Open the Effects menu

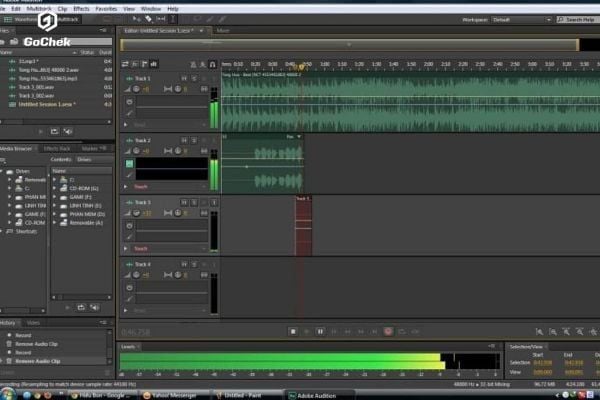pyautogui.click(x=82, y=8)
